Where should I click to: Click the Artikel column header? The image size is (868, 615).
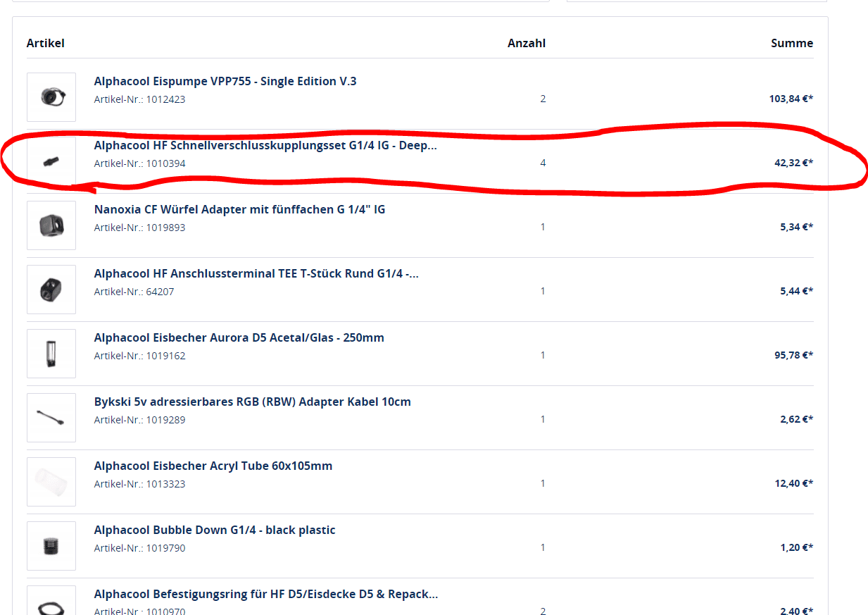[x=46, y=43]
